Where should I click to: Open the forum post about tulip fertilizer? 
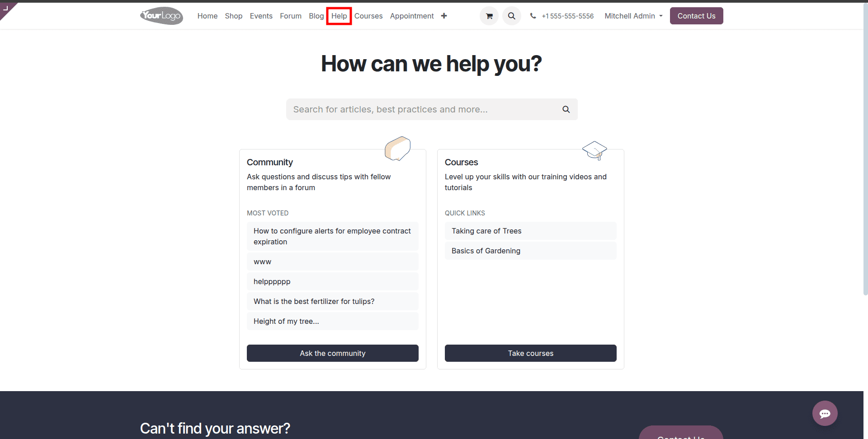click(314, 301)
